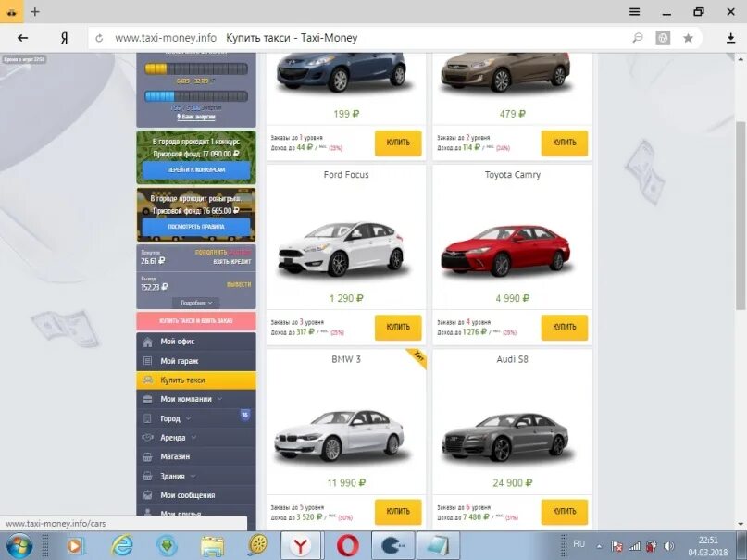Click the briefcase icon beside Мои компании
The width and height of the screenshot is (747, 560).
click(x=148, y=399)
